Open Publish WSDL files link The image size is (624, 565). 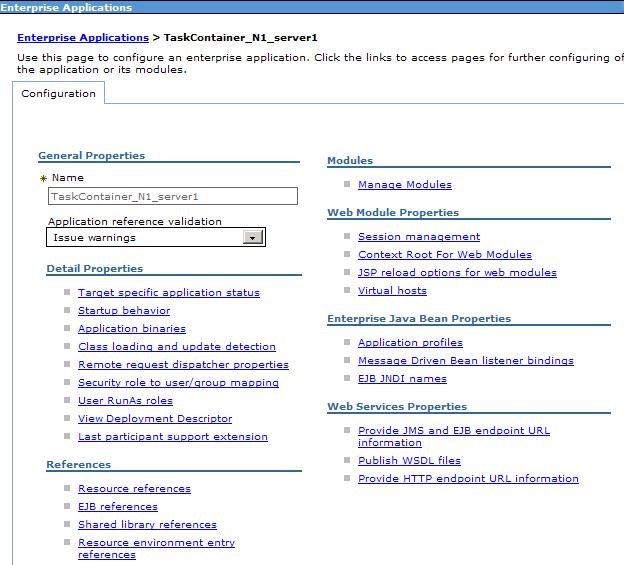tap(410, 460)
